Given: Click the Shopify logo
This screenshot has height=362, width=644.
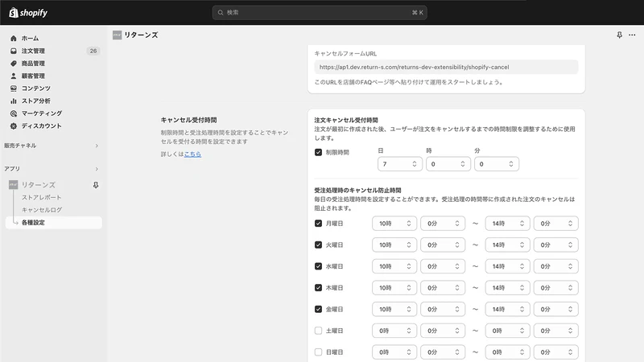Looking at the screenshot, I should coord(28,13).
